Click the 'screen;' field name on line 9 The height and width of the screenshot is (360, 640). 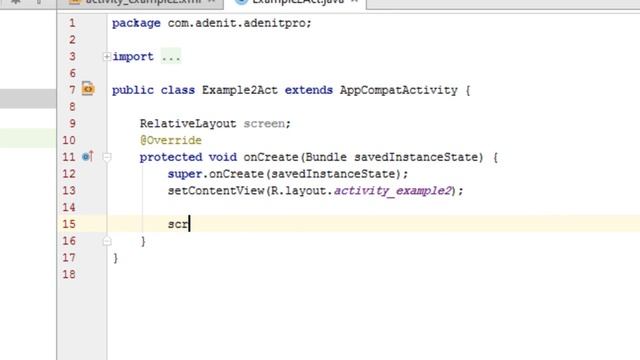pyautogui.click(x=267, y=124)
